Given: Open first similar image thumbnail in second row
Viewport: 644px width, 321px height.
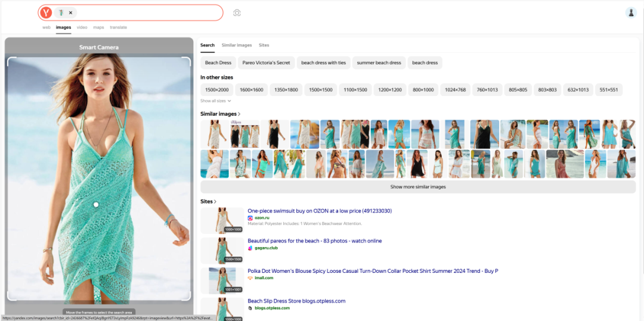Looking at the screenshot, I should (x=215, y=164).
